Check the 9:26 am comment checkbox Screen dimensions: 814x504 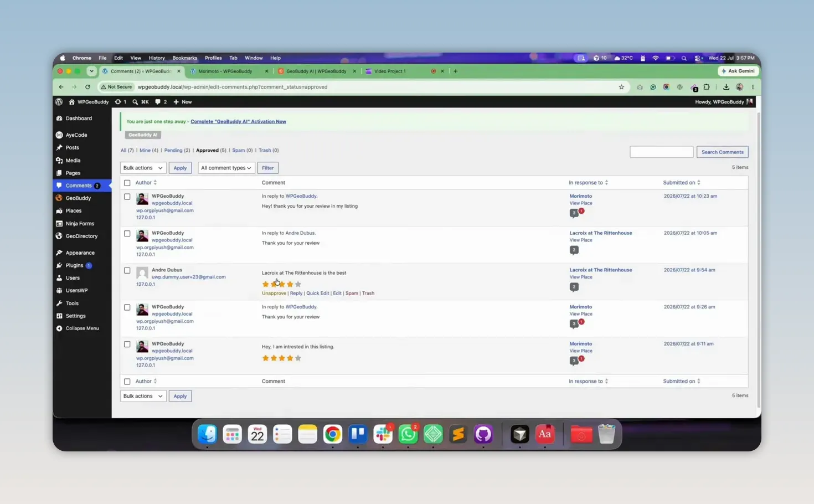127,307
